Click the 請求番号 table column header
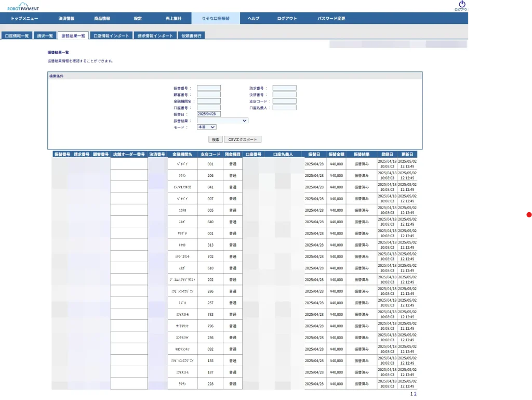This screenshot has height=400, width=532. 82,154
